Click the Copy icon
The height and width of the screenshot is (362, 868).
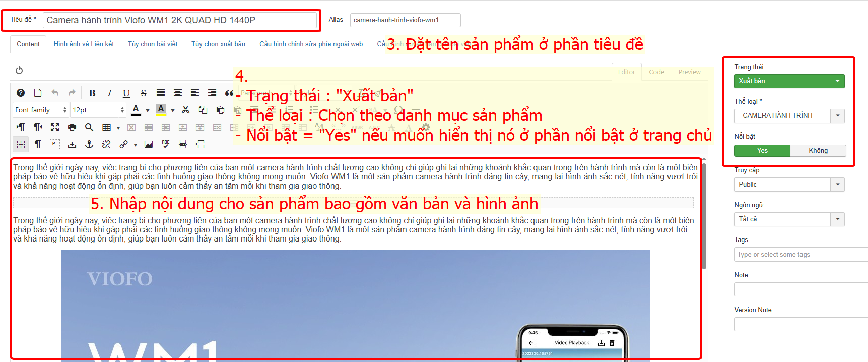(203, 110)
